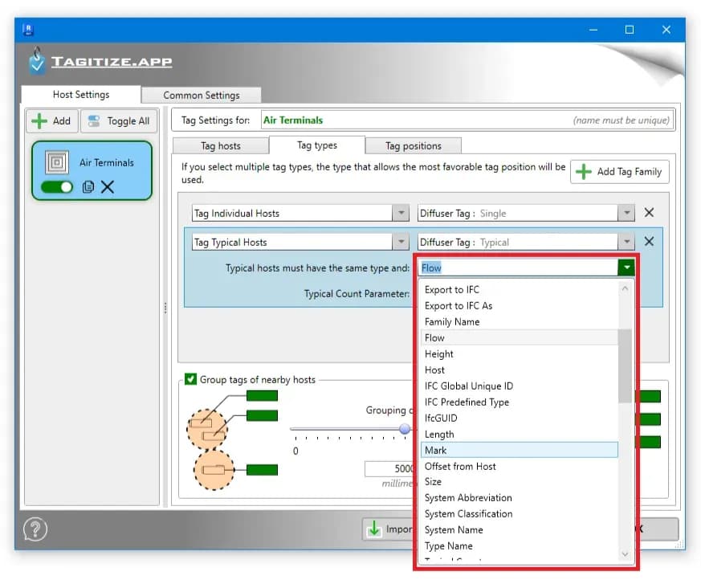Click the Import button

coord(388,529)
